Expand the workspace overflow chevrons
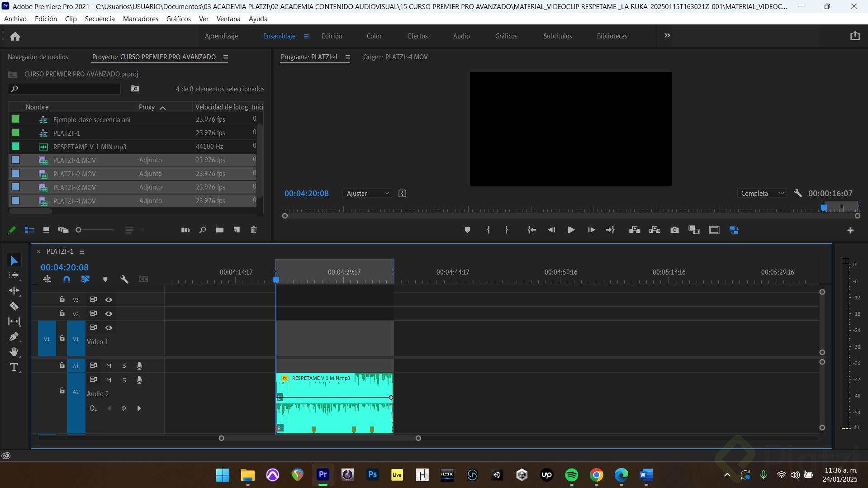Image resolution: width=868 pixels, height=488 pixels. (667, 36)
